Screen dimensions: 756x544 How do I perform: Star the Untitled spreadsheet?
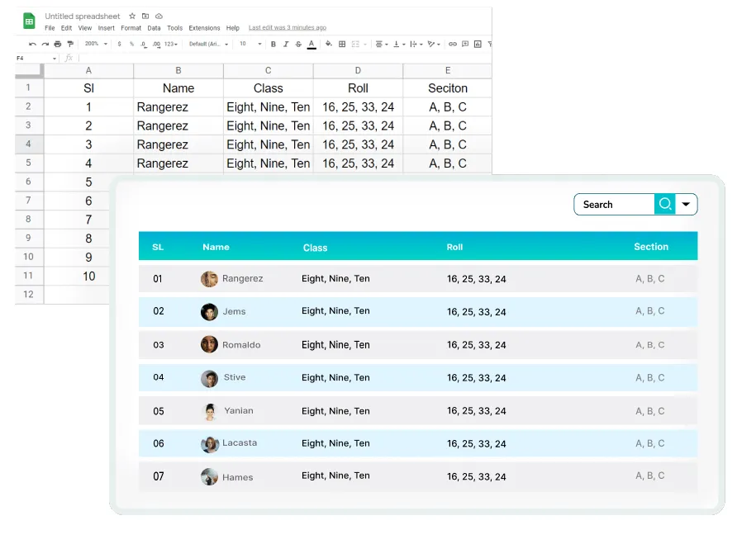(132, 16)
